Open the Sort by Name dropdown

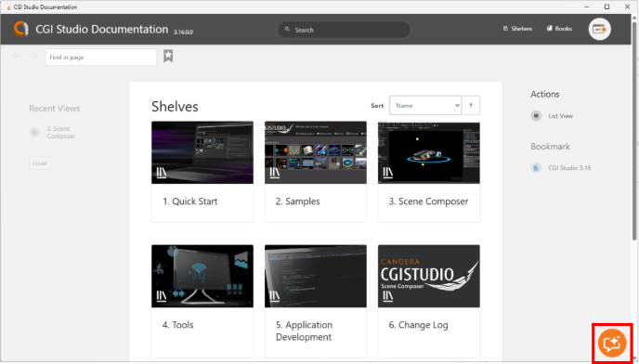point(425,106)
